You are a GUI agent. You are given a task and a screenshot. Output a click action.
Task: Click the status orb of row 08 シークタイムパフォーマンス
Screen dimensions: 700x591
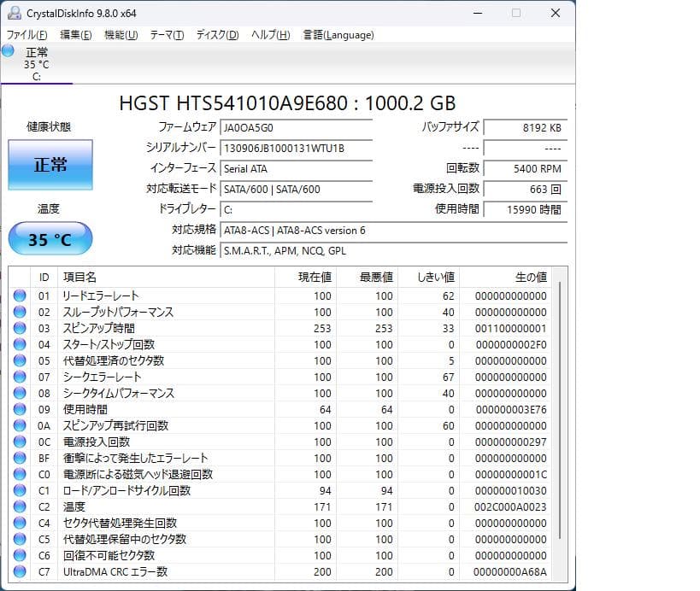20,393
